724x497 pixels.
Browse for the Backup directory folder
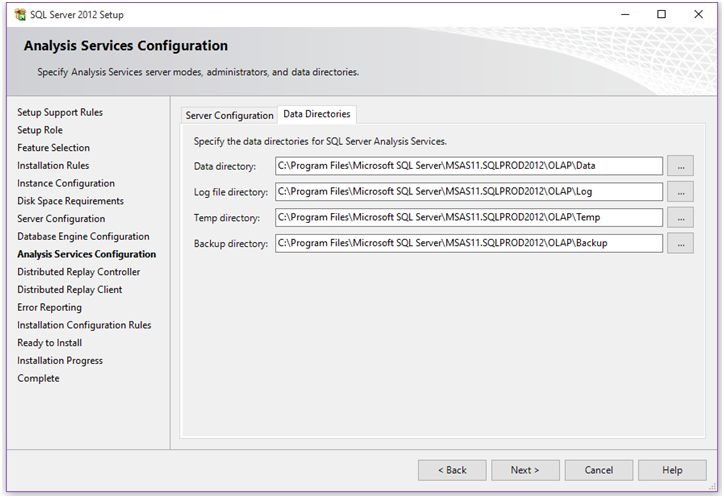(x=680, y=244)
